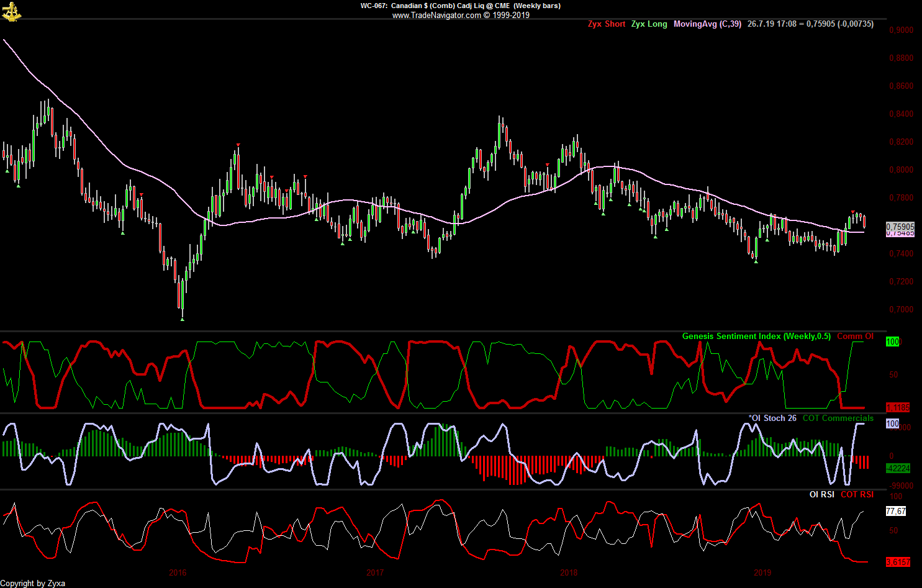Select the Zyx Short legend label
Viewport: 922px width, 588px height.
coord(607,24)
